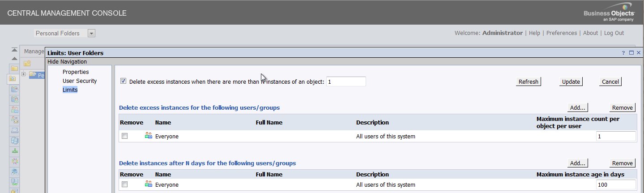644x193 pixels.
Task: Open the users and groups sidebar icon
Action: 14,109
